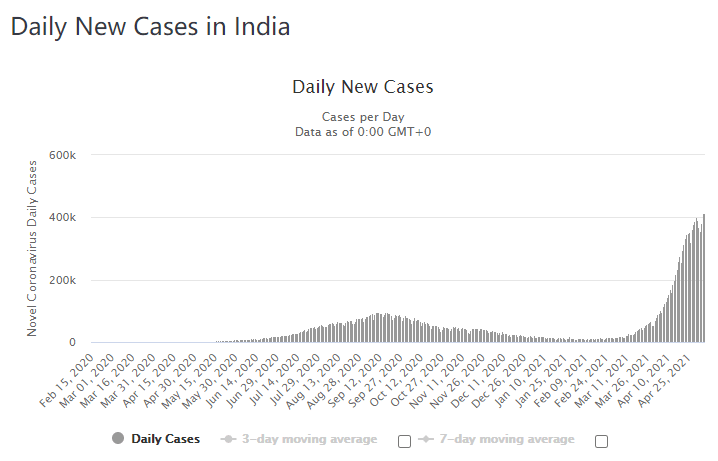Click the Cases per Day subtitle
The height and width of the screenshot is (461, 718).
tap(363, 117)
